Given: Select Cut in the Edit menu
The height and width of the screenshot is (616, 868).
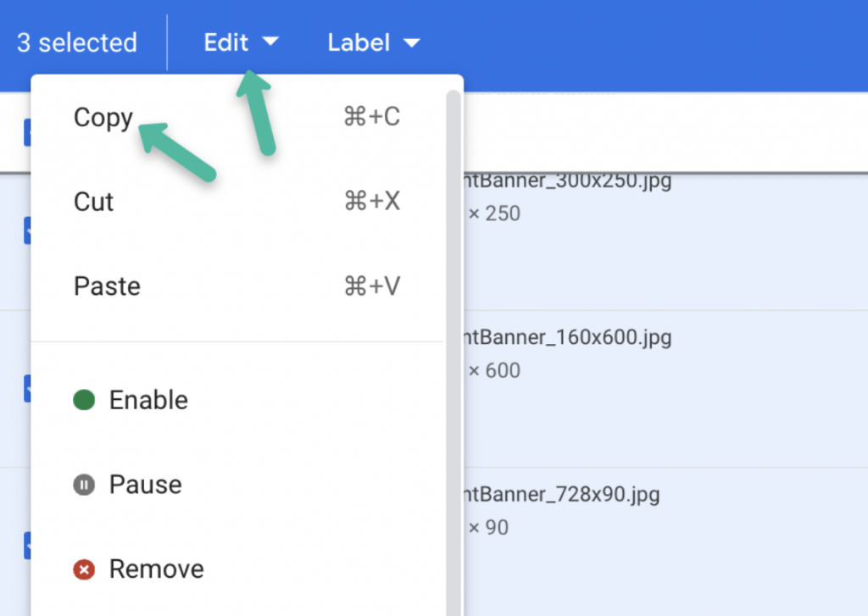Looking at the screenshot, I should coord(94,202).
